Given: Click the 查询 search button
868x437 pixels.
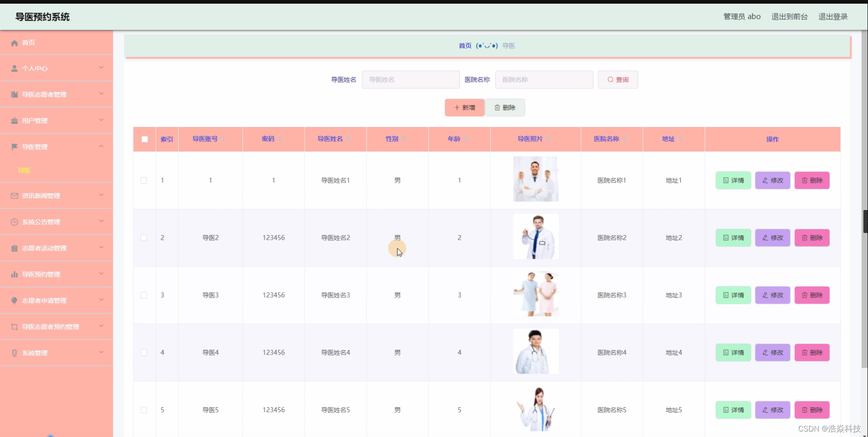Looking at the screenshot, I should [618, 79].
